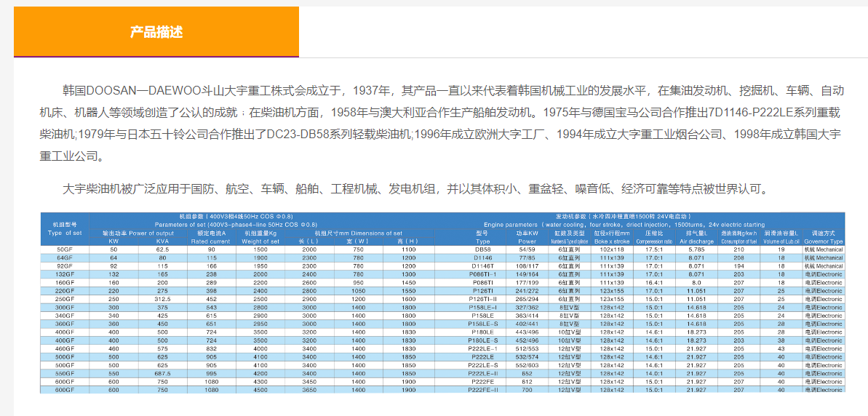868x416 pixels.
Task: Click engine type P222FE-II cell
Action: [483, 390]
